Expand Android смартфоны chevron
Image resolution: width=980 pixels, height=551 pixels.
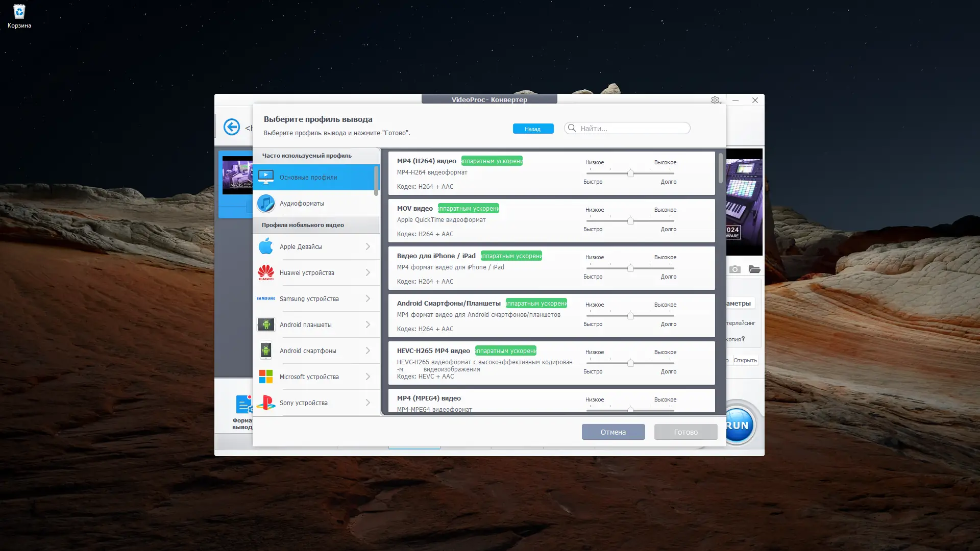tap(367, 350)
